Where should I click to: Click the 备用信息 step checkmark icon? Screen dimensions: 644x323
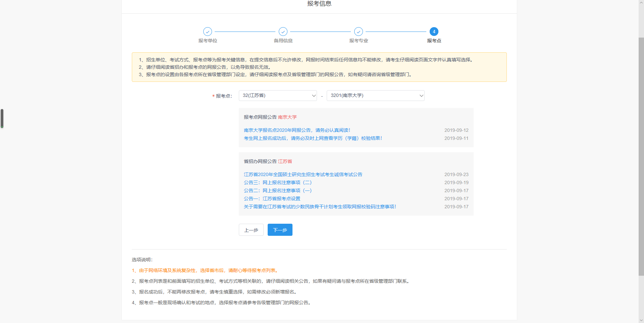pos(283,32)
